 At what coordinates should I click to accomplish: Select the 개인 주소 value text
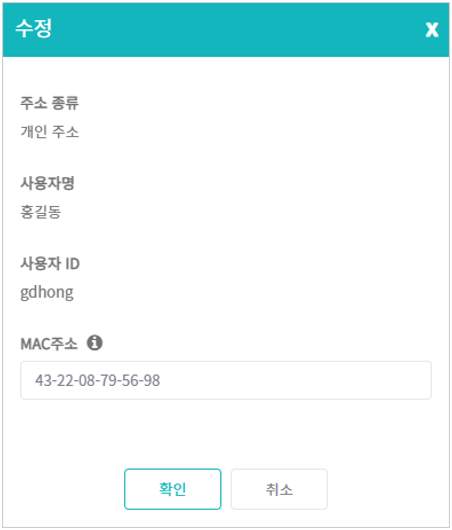tap(50, 131)
